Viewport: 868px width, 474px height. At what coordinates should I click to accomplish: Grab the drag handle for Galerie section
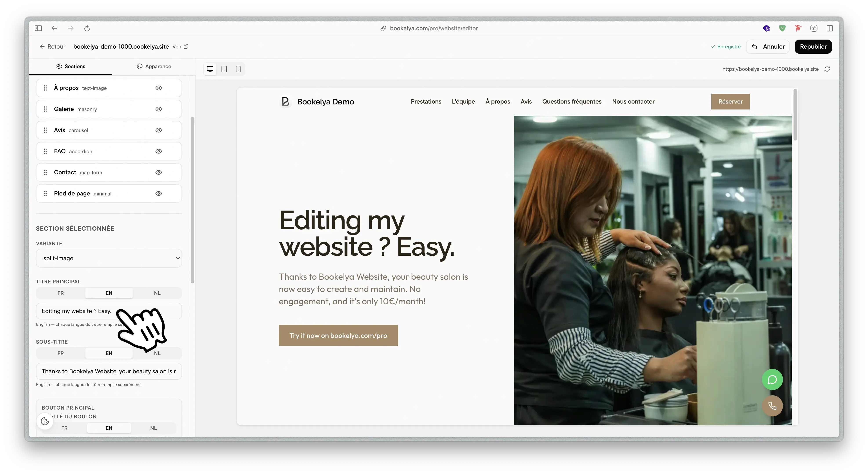pyautogui.click(x=45, y=109)
